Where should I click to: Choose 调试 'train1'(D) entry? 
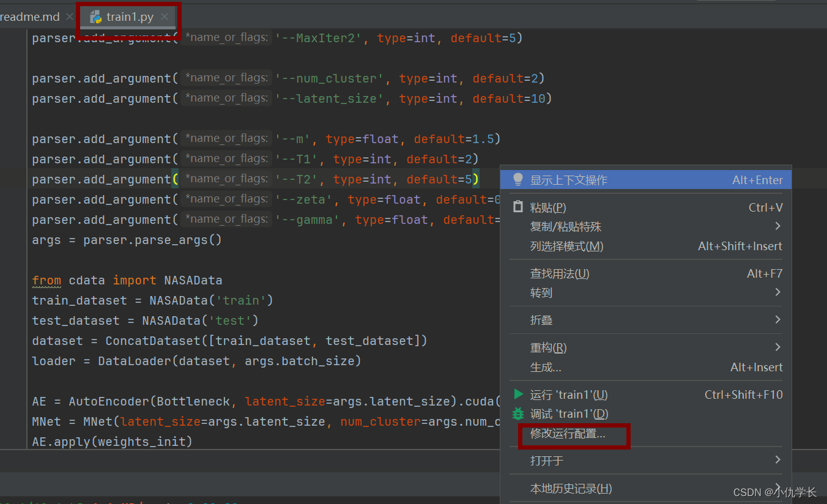[645, 413]
